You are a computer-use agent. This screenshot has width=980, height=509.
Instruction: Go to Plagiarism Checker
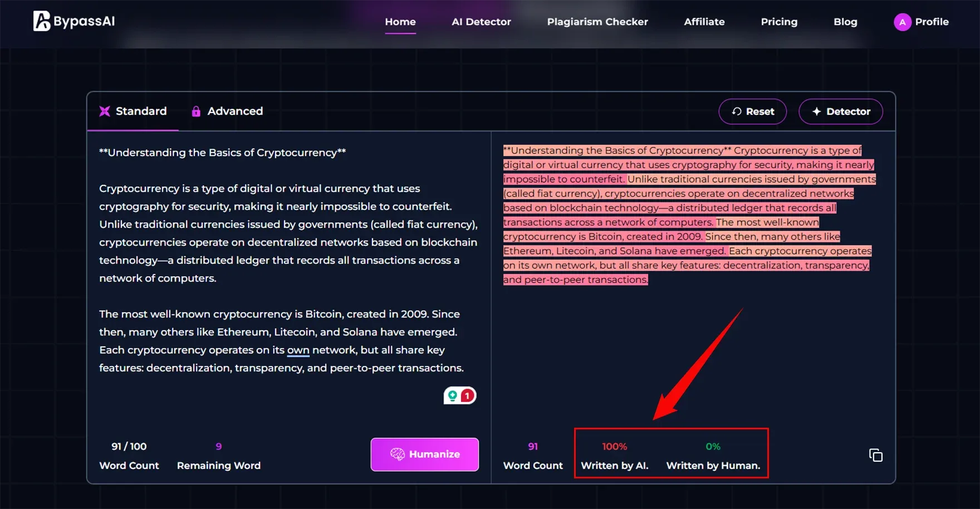click(597, 22)
